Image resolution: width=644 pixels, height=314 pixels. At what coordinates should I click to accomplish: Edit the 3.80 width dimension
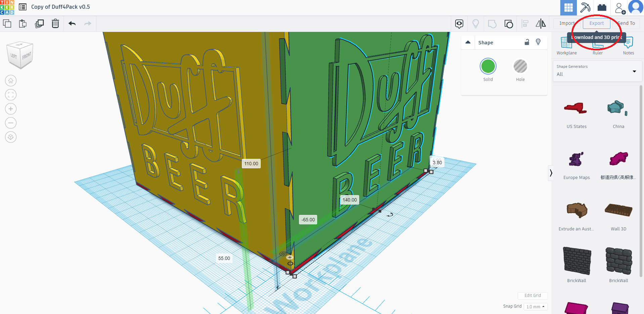[437, 163]
